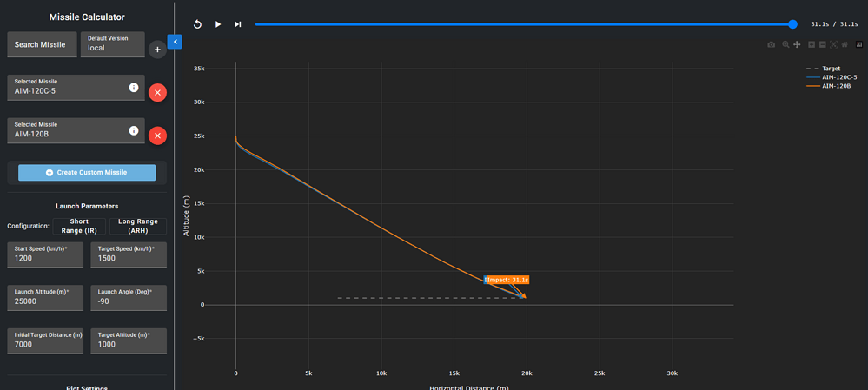The height and width of the screenshot is (390, 868).
Task: Select the Long Range (ARH) configuration
Action: coord(137,226)
